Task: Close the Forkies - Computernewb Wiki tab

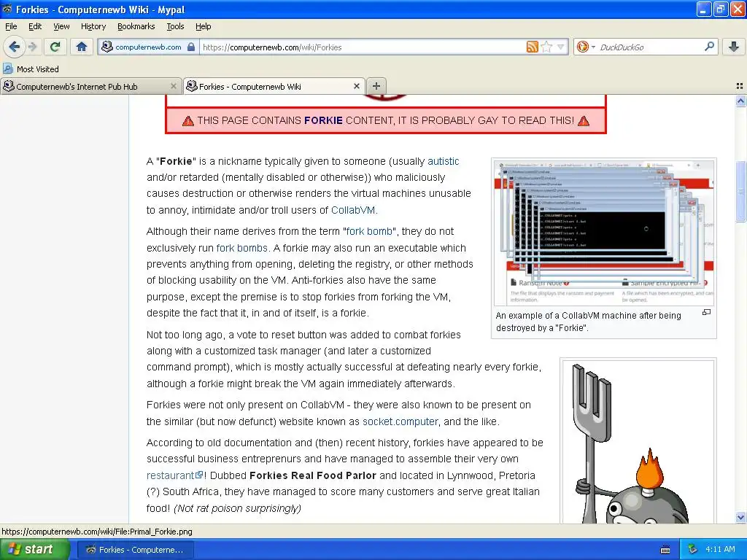Action: (356, 86)
